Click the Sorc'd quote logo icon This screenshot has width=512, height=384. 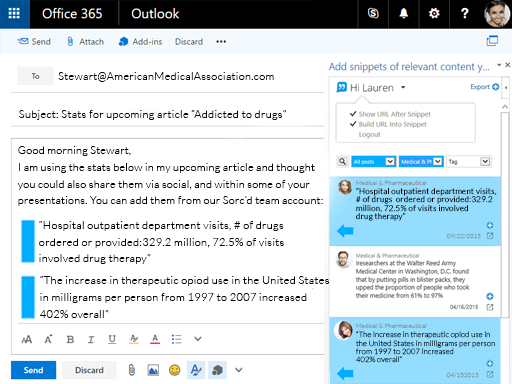coord(342,87)
